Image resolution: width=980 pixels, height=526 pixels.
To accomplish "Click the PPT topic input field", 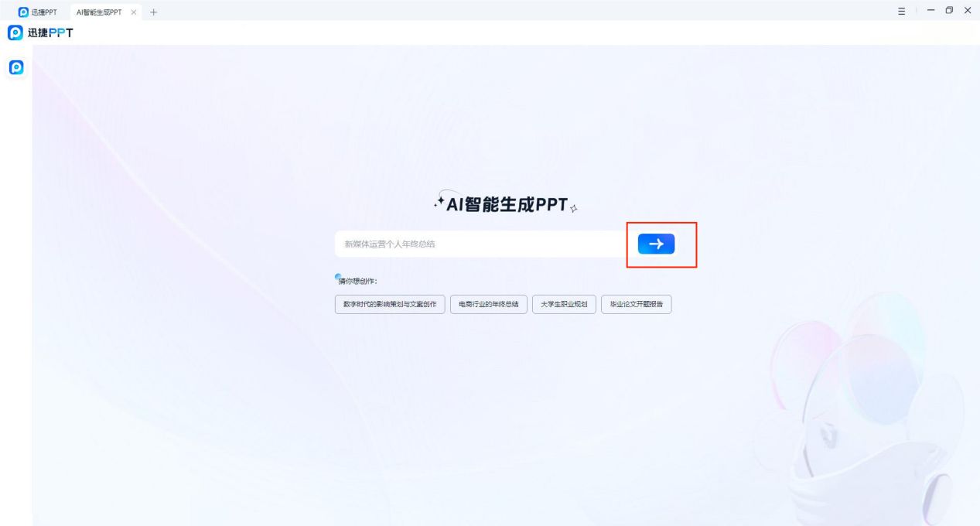I will click(480, 244).
